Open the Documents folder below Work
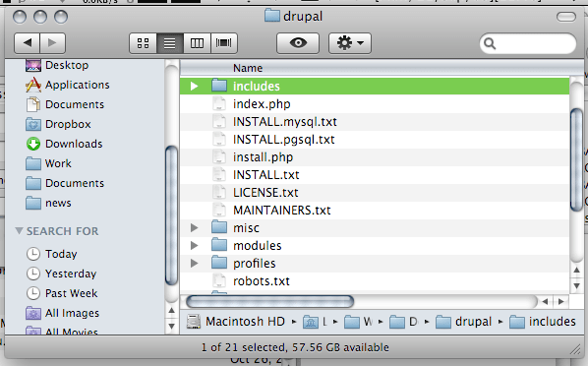The image size is (588, 366). click(65, 183)
